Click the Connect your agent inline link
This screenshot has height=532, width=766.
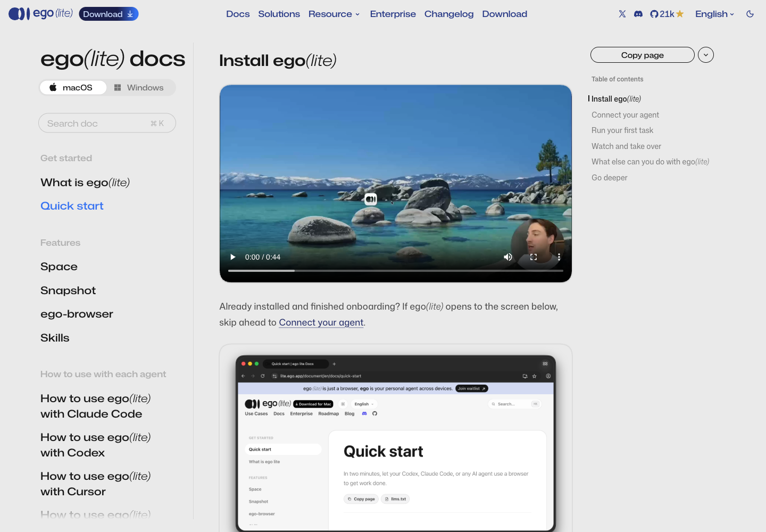[x=321, y=322]
